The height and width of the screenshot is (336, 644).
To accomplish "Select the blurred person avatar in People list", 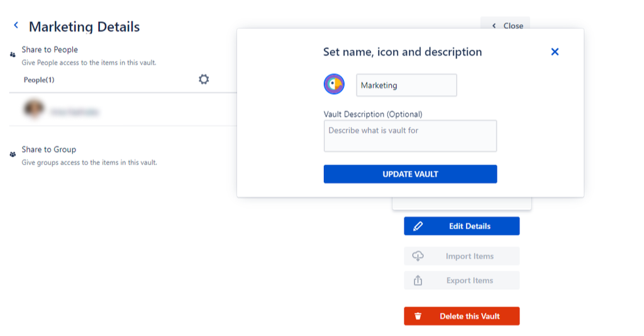I will click(x=34, y=109).
